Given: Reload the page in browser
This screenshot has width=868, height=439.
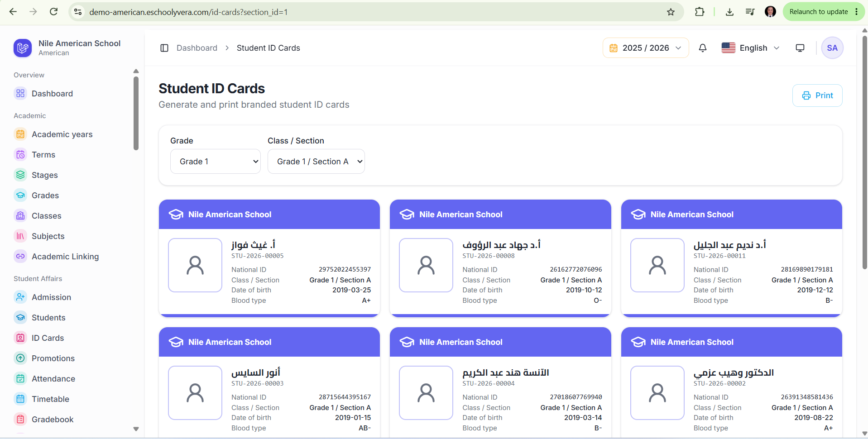Looking at the screenshot, I should (x=53, y=12).
